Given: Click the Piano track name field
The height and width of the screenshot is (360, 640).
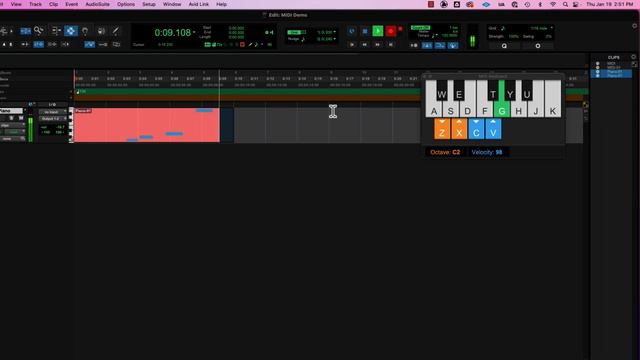Looking at the screenshot, I should (x=11, y=111).
